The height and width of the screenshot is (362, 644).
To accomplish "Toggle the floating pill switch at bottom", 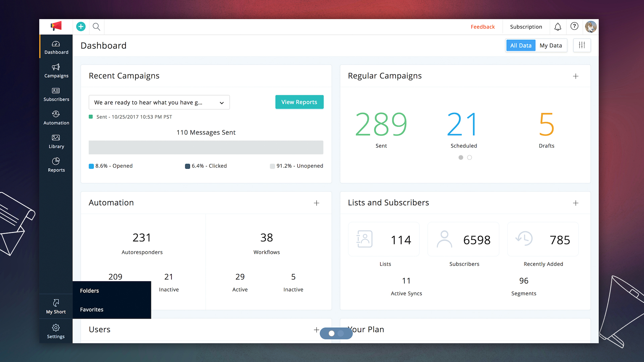I will coord(336,333).
